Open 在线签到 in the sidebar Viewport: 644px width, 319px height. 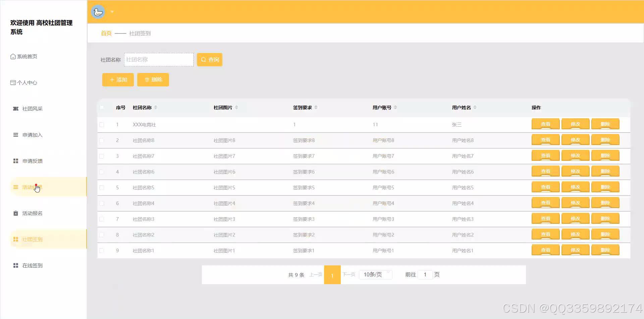click(32, 265)
